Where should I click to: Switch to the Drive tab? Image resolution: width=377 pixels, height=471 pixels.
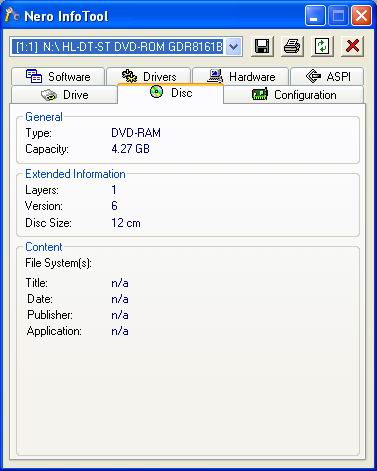coord(64,95)
